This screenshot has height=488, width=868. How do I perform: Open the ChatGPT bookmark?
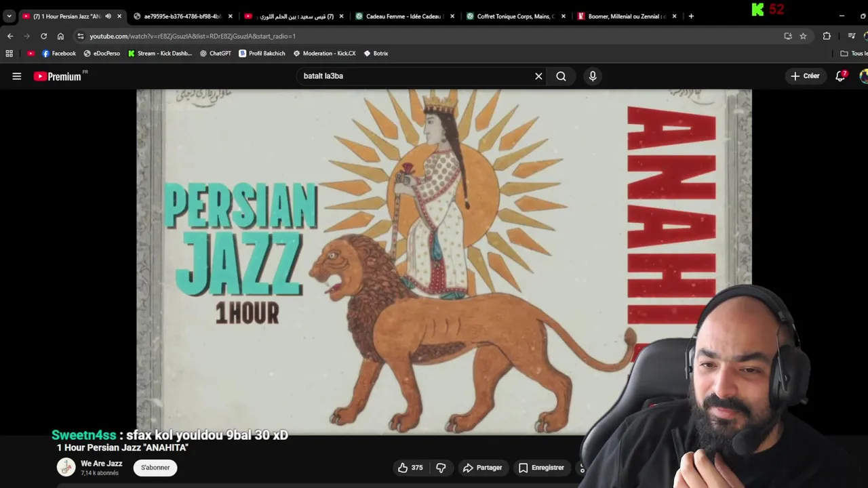tap(216, 54)
